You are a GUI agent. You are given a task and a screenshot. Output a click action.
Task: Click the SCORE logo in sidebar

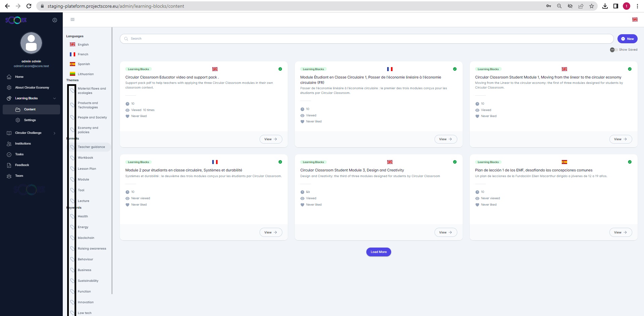pos(16,20)
